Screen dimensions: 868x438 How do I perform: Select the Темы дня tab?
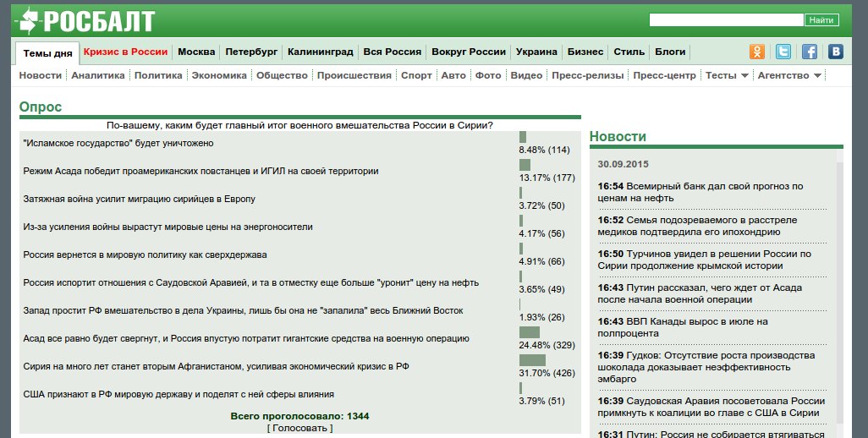(x=47, y=53)
